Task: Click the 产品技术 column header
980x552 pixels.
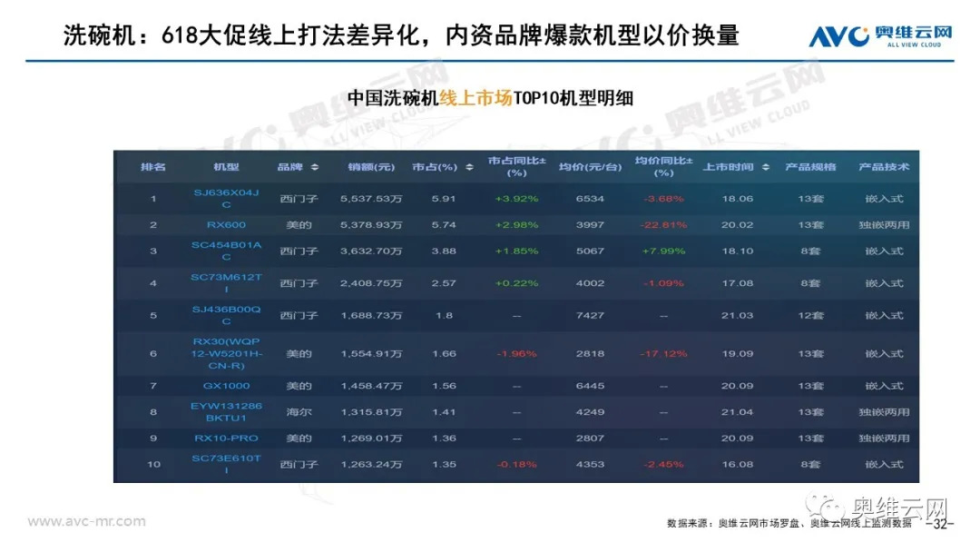Action: coord(884,167)
